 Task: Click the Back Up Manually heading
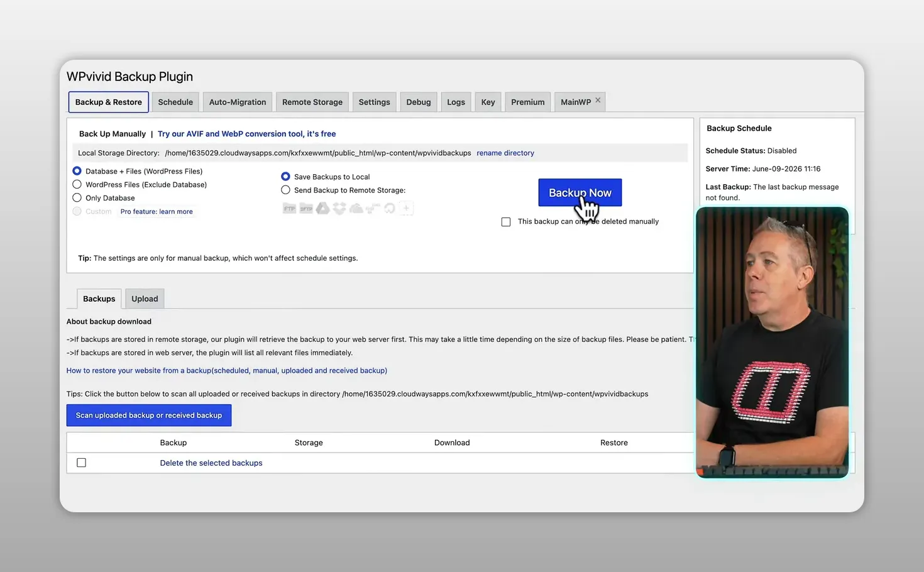coord(113,134)
